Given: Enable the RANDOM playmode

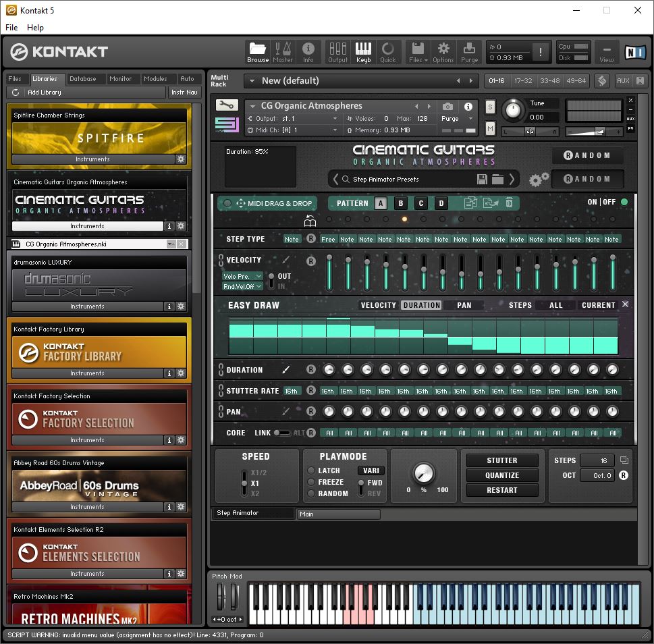Looking at the screenshot, I should tap(310, 493).
